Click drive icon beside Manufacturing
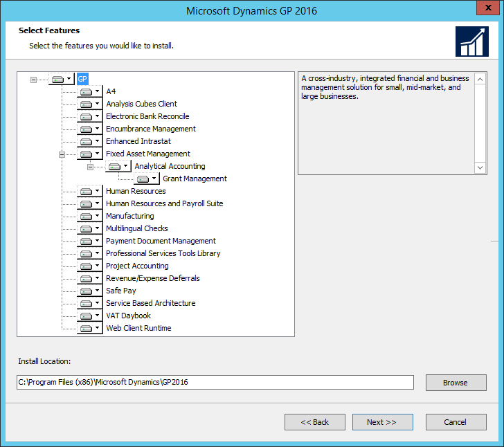This screenshot has width=504, height=447. pos(90,217)
